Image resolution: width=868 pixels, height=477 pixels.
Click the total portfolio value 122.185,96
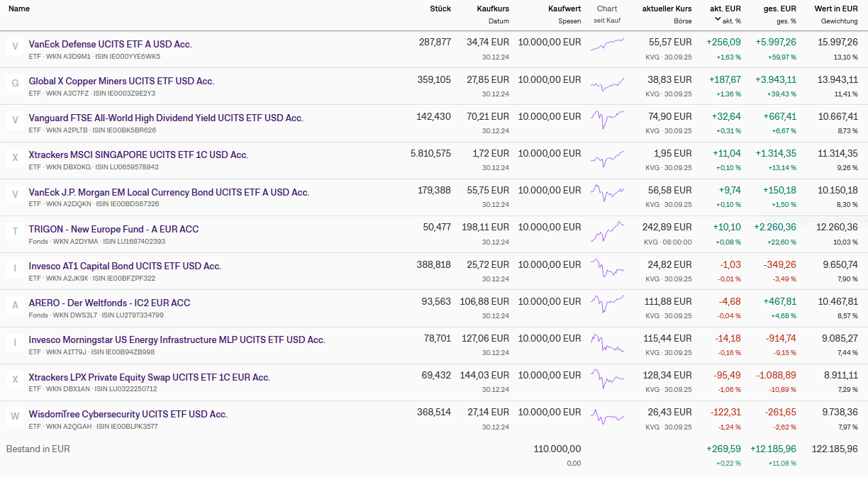[834, 449]
